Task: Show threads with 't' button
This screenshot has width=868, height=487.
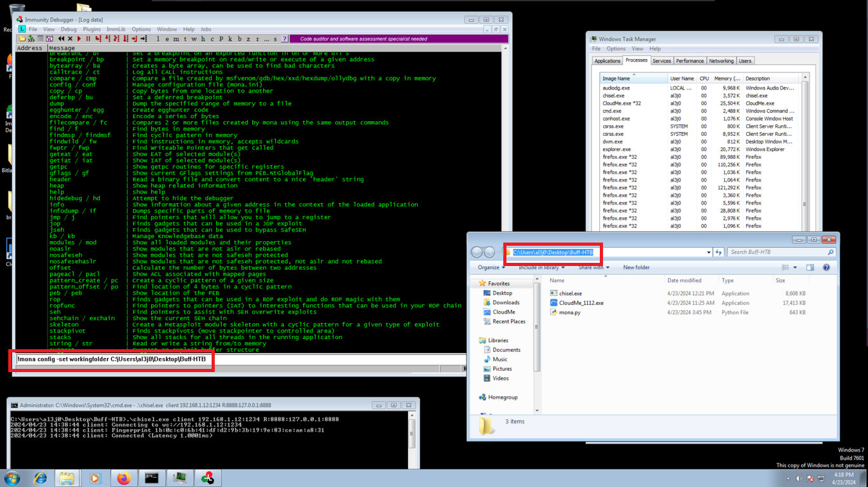Action: 185,39
